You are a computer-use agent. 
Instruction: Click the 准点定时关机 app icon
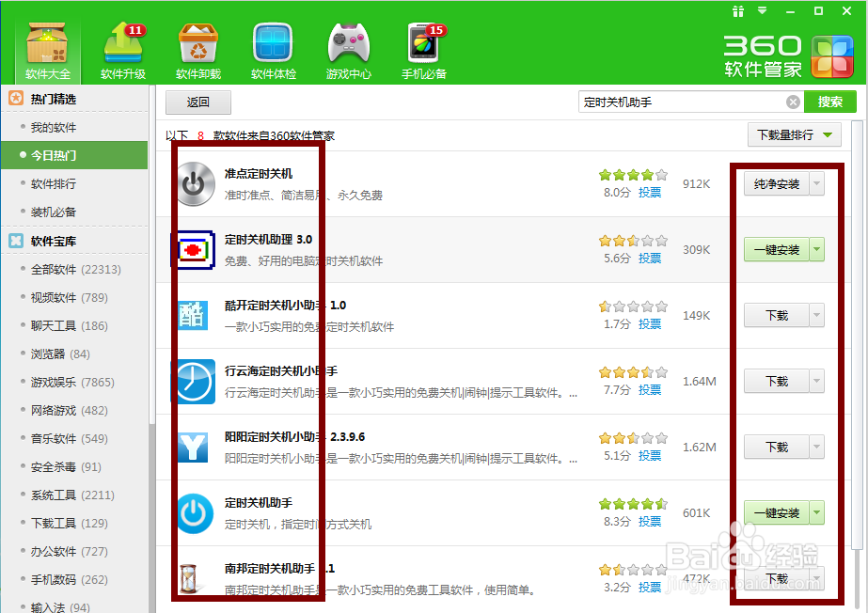[194, 183]
